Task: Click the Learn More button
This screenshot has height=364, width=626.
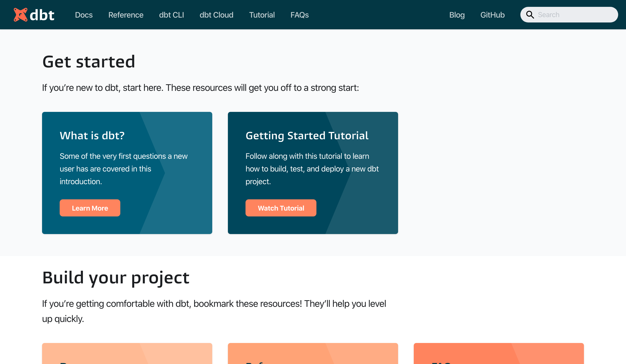Action: (x=90, y=208)
